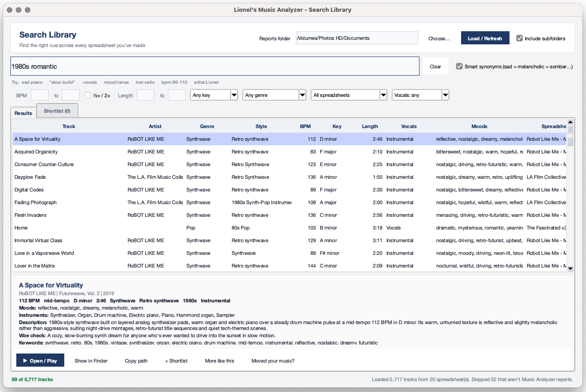The height and width of the screenshot is (392, 586).
Task: Switch to the Shortlist (0) tab
Action: point(57,111)
